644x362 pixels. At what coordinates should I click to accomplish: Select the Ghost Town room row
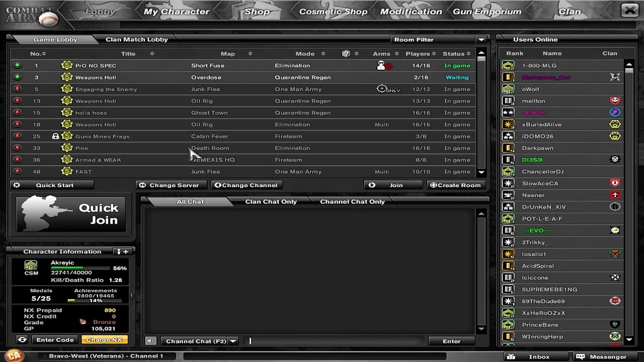[243, 113]
